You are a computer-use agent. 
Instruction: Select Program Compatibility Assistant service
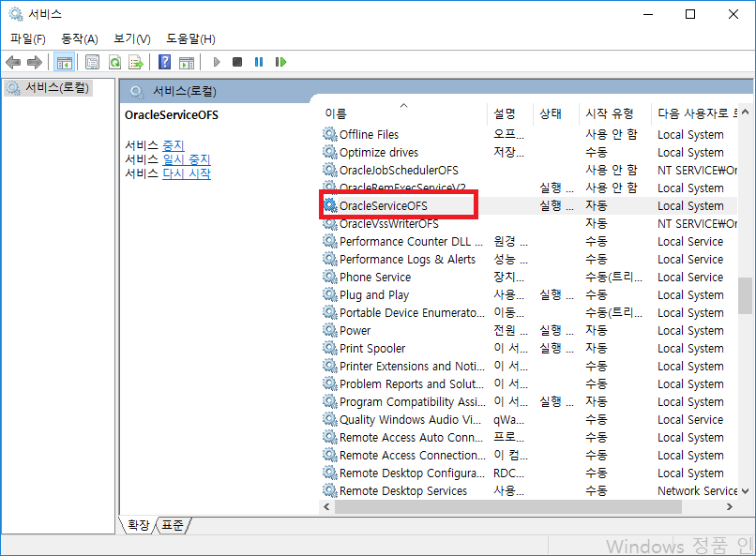(529, 402)
